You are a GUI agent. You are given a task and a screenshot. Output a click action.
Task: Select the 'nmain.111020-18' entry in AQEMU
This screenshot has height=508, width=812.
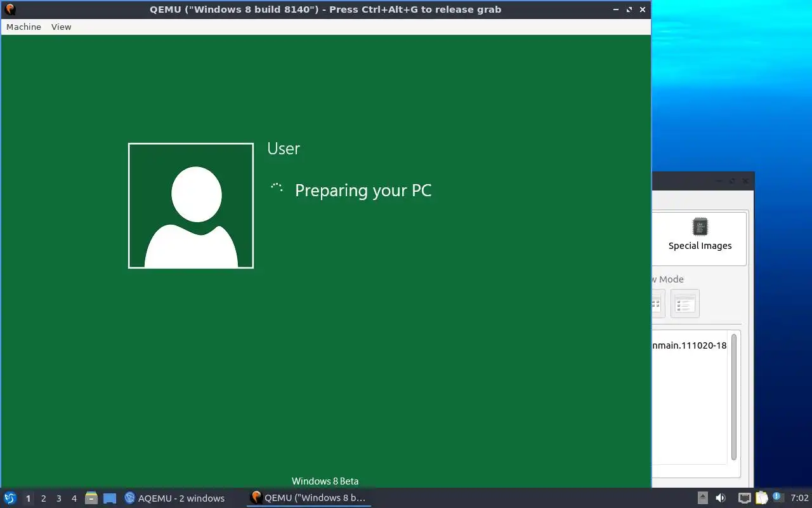[690, 345]
